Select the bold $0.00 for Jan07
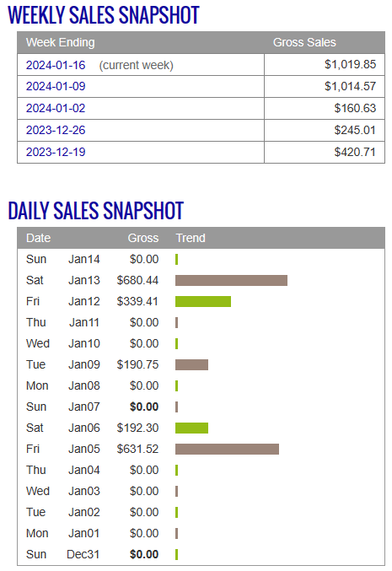Screen dimensions: 392x571 [x=144, y=407]
